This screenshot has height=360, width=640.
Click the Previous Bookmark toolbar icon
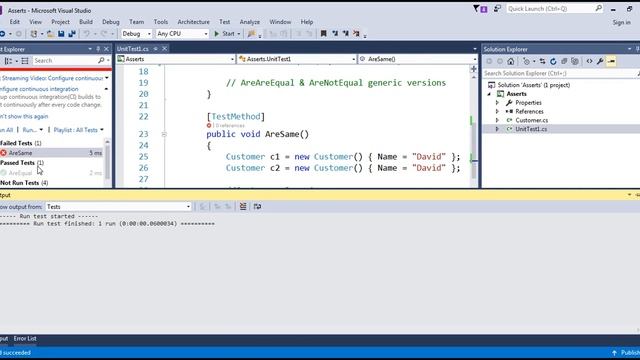335,34
